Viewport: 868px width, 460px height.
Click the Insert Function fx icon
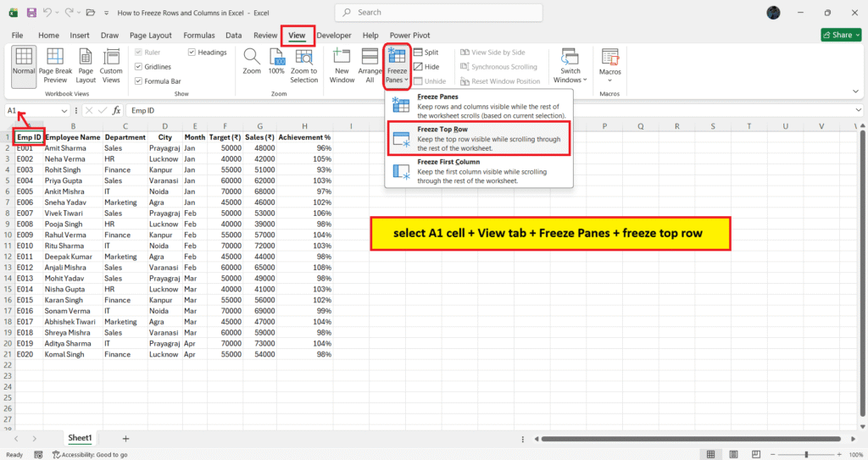(116, 110)
